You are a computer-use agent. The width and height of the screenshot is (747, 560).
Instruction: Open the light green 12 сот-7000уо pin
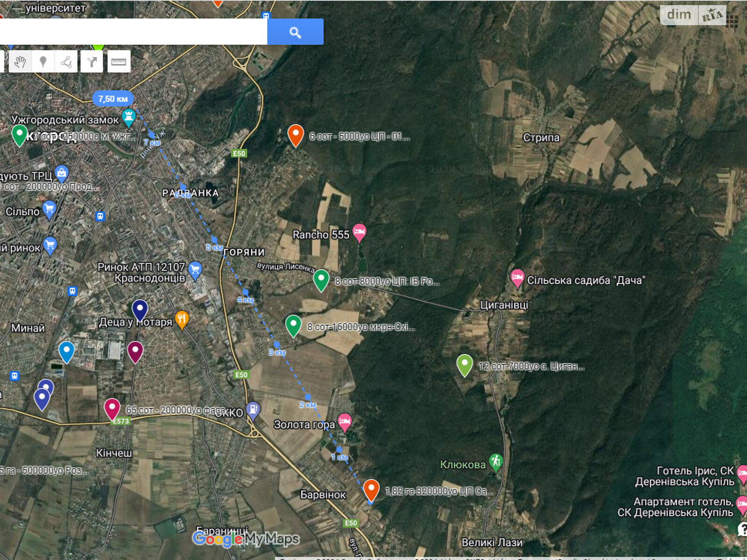coord(465,365)
